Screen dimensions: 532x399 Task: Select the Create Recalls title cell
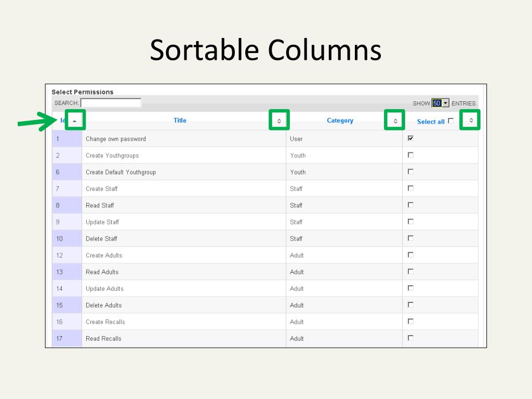tap(184, 322)
